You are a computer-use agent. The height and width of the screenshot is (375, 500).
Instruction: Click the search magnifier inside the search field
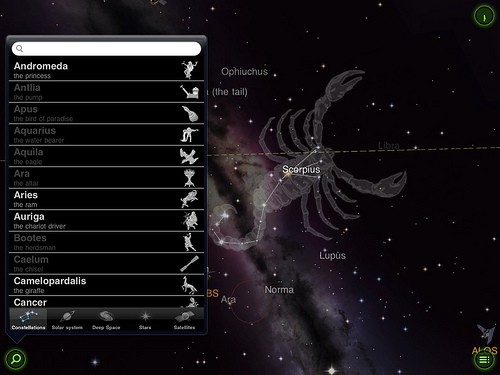pyautogui.click(x=20, y=49)
